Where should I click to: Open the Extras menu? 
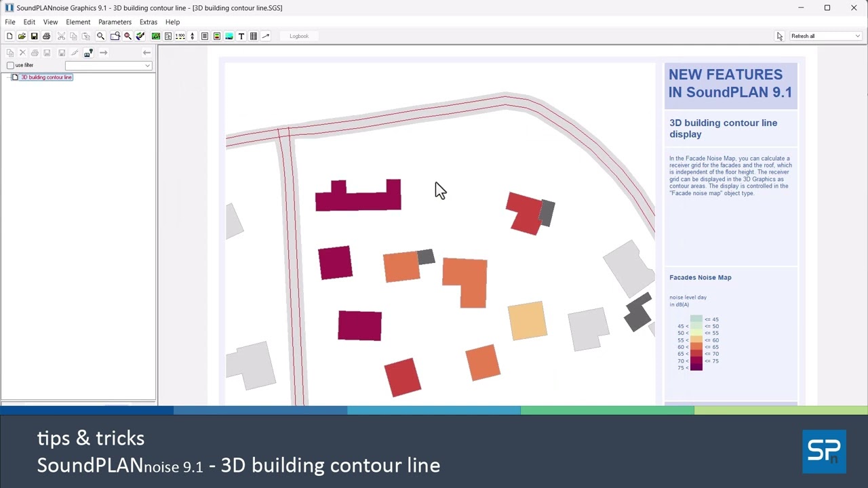point(149,22)
